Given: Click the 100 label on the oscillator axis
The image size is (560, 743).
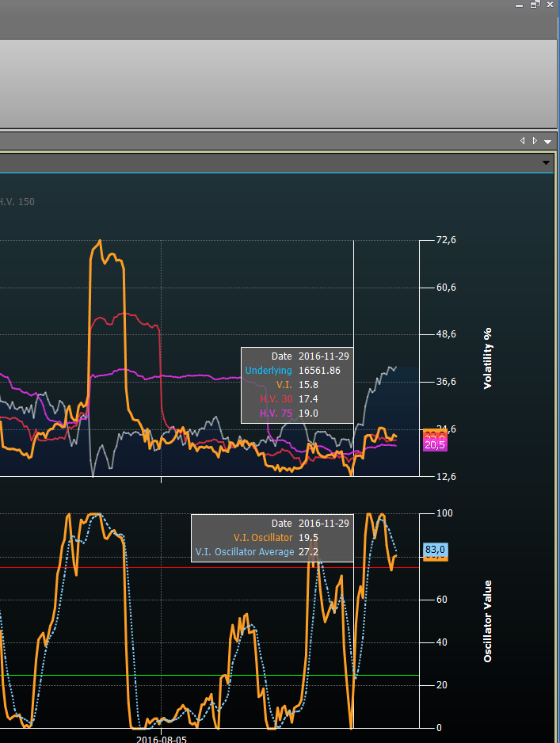Looking at the screenshot, I should point(444,513).
